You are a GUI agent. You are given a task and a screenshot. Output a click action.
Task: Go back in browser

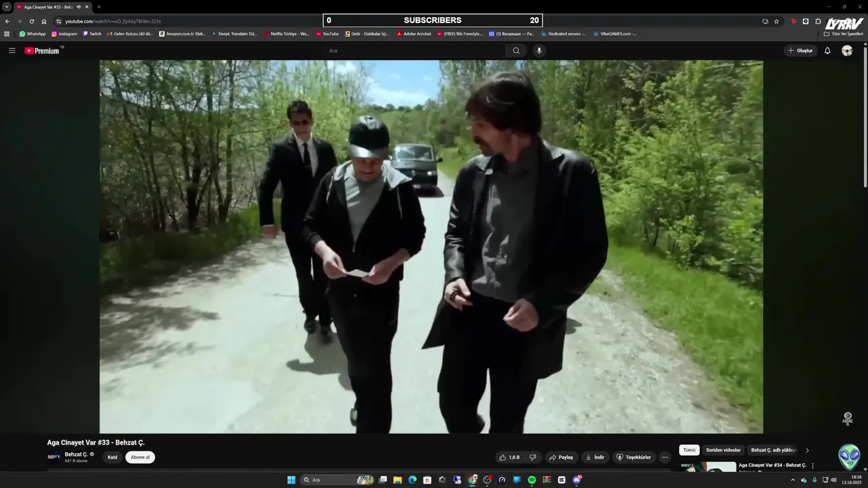point(7,21)
